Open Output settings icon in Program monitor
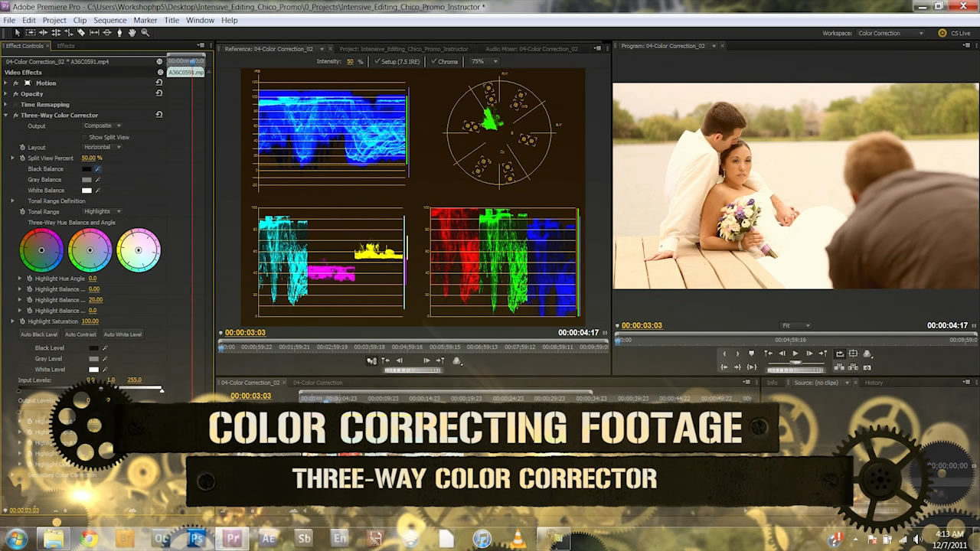This screenshot has width=980, height=551. pos(867,354)
